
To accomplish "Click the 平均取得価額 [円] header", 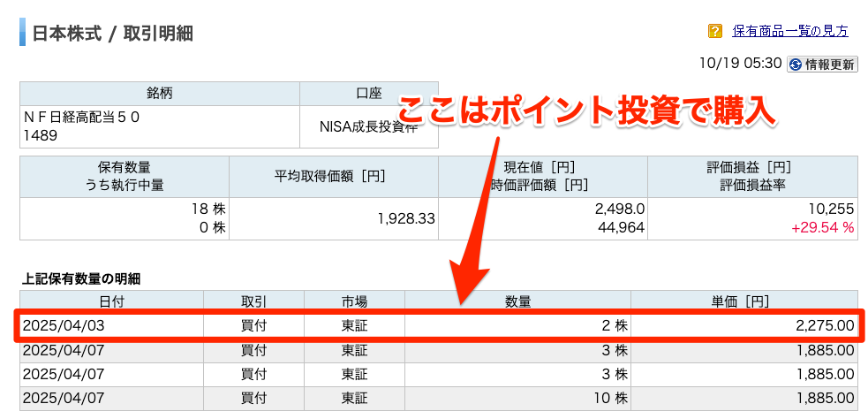I will (x=334, y=176).
